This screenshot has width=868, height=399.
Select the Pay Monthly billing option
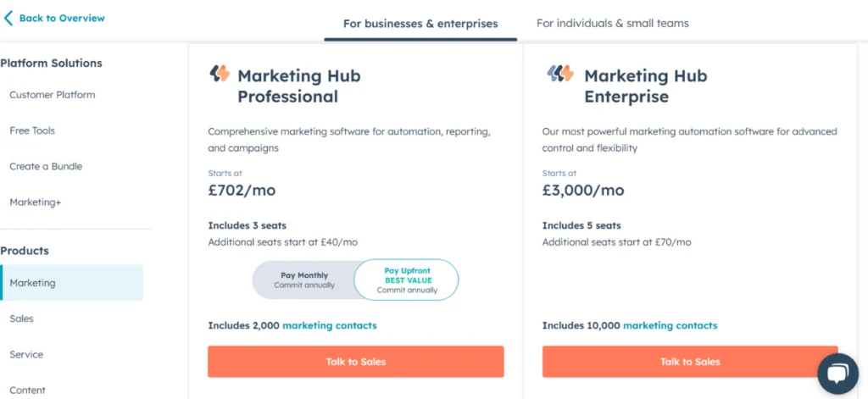[304, 280]
